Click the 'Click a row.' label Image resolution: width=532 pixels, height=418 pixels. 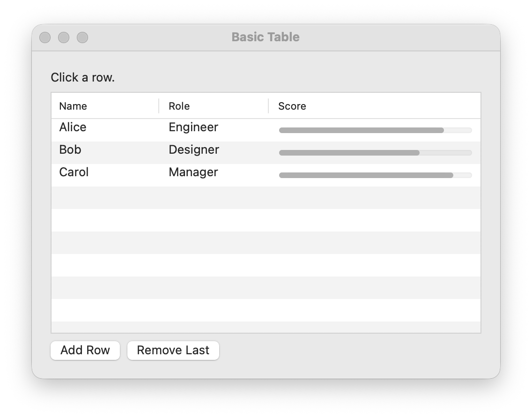82,77
